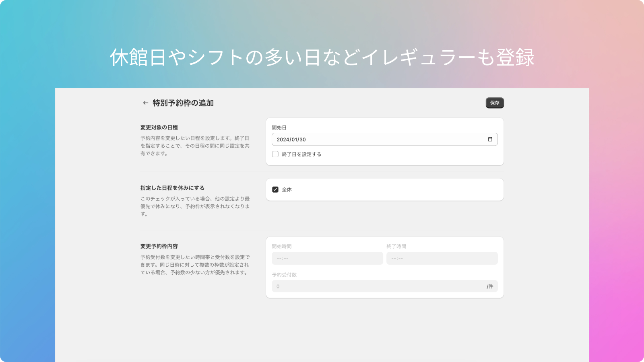Click the /件 unit suffix
Image resolution: width=644 pixels, height=362 pixels.
490,286
